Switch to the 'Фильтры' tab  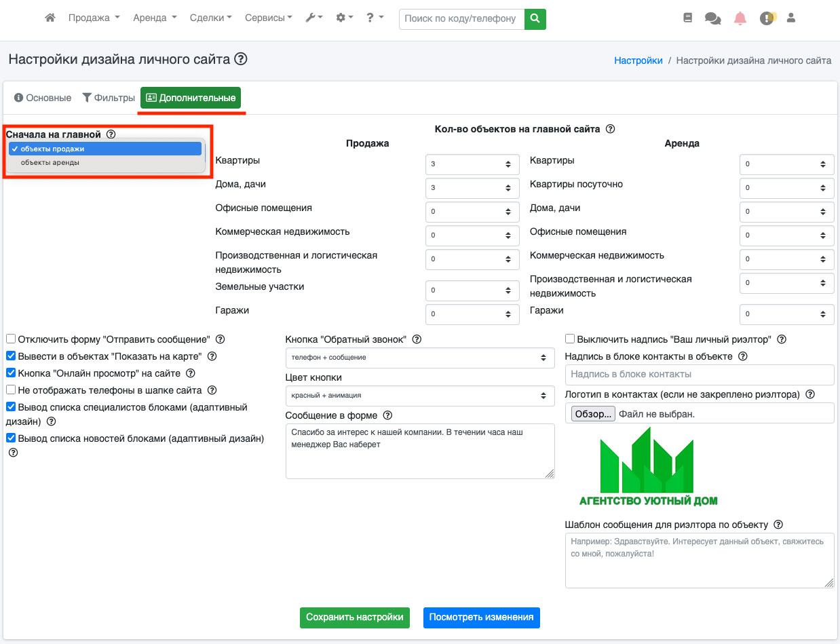click(109, 98)
